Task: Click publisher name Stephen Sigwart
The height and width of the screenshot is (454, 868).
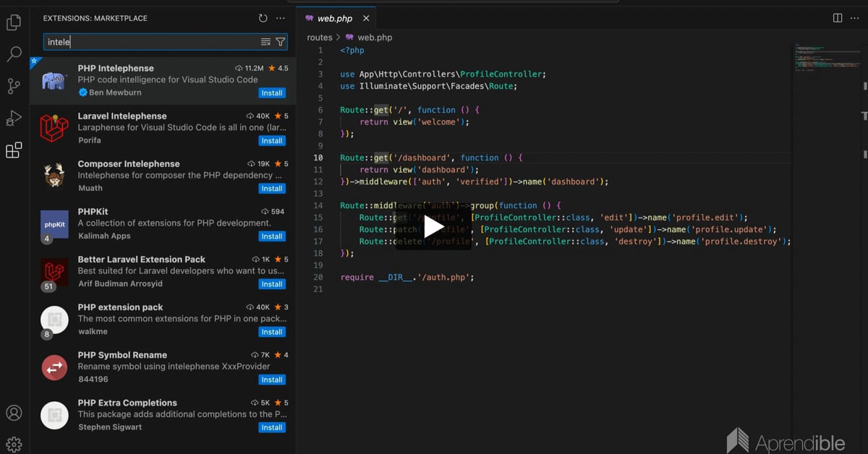Action: (x=110, y=427)
